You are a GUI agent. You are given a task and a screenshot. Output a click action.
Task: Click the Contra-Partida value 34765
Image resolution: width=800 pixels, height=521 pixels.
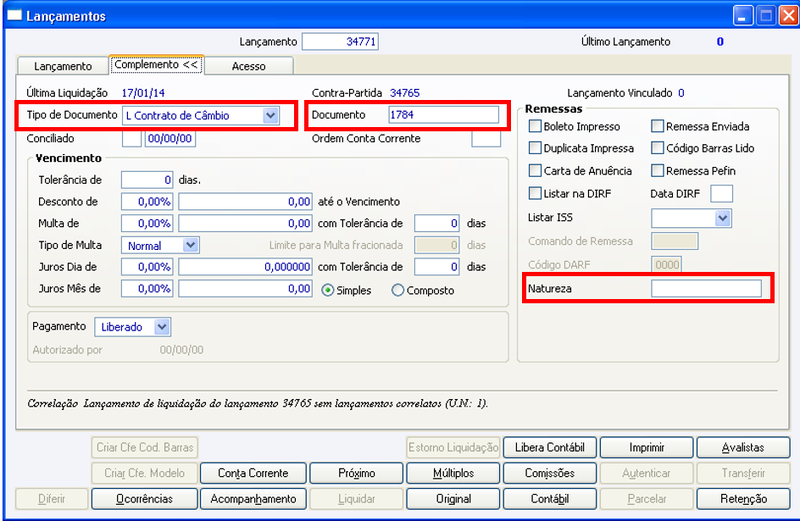point(405,93)
